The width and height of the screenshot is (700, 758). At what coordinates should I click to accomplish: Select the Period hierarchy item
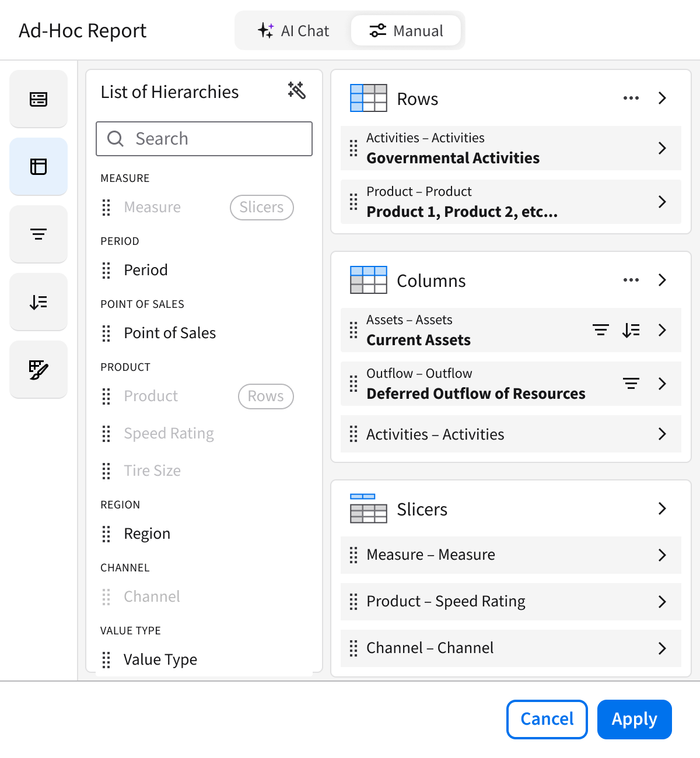[146, 270]
